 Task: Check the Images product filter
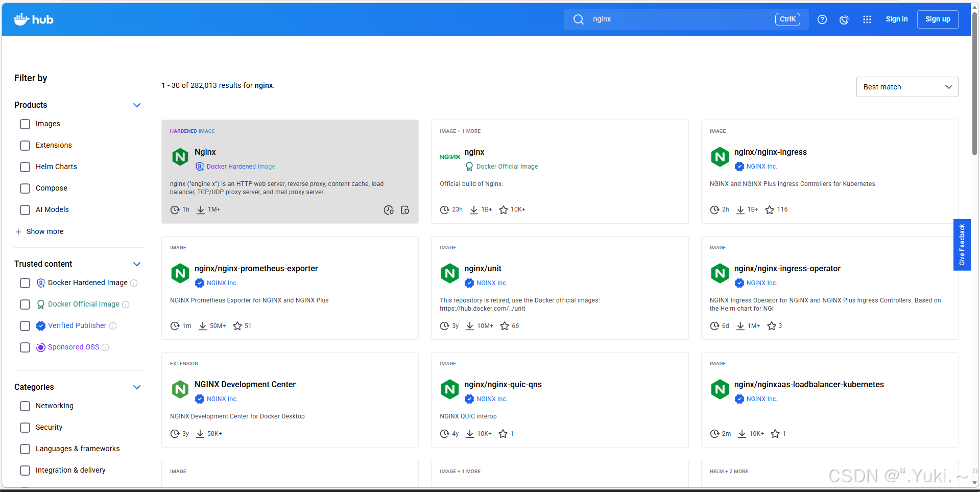25,124
